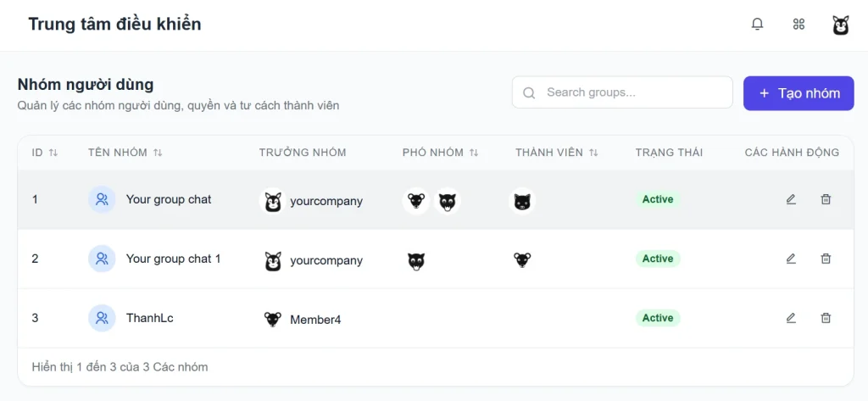The width and height of the screenshot is (868, 401).
Task: Delete the ThanhLc group
Action: [826, 318]
